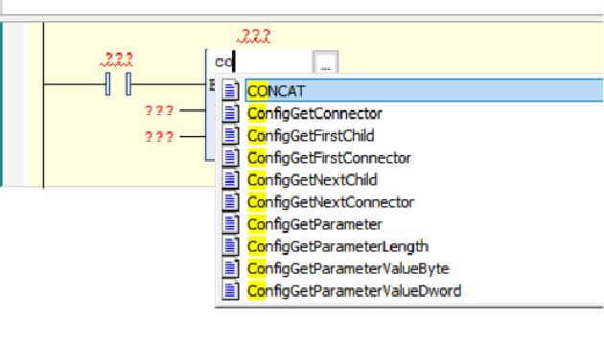The height and width of the screenshot is (364, 604).
Task: Click the icon beside ConfigGetNextChild
Action: (230, 180)
